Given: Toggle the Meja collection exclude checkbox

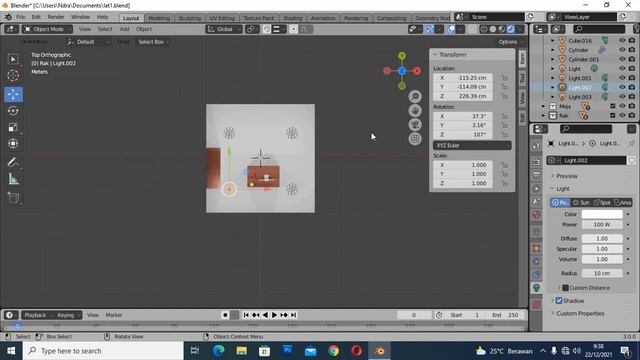Looking at the screenshot, I should [613, 106].
